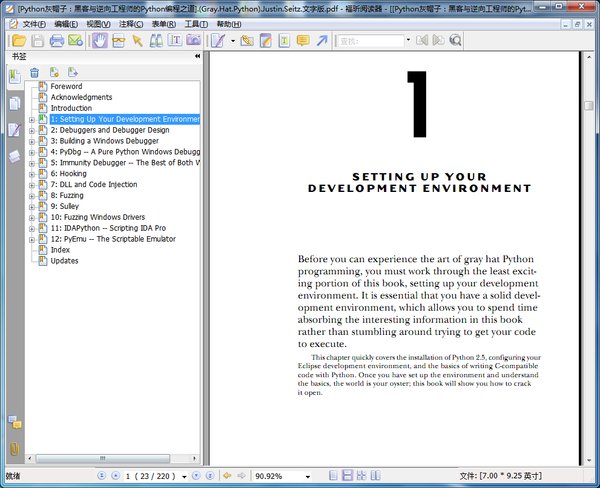The image size is (600, 488).
Task: Print the document using the printer icon
Action: (57, 40)
